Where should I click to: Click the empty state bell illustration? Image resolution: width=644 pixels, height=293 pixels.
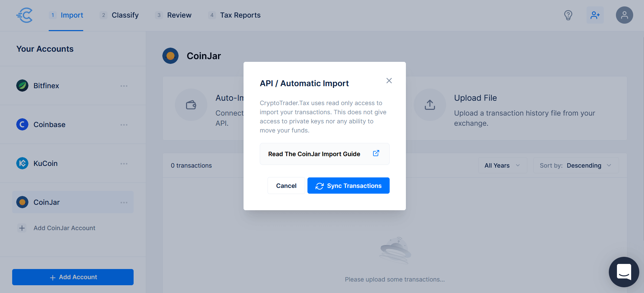point(395,250)
